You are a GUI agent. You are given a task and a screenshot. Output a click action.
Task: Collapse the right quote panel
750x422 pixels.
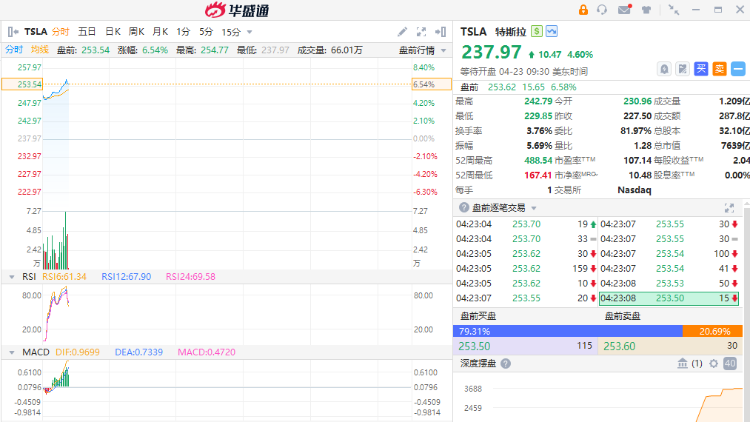click(x=442, y=32)
